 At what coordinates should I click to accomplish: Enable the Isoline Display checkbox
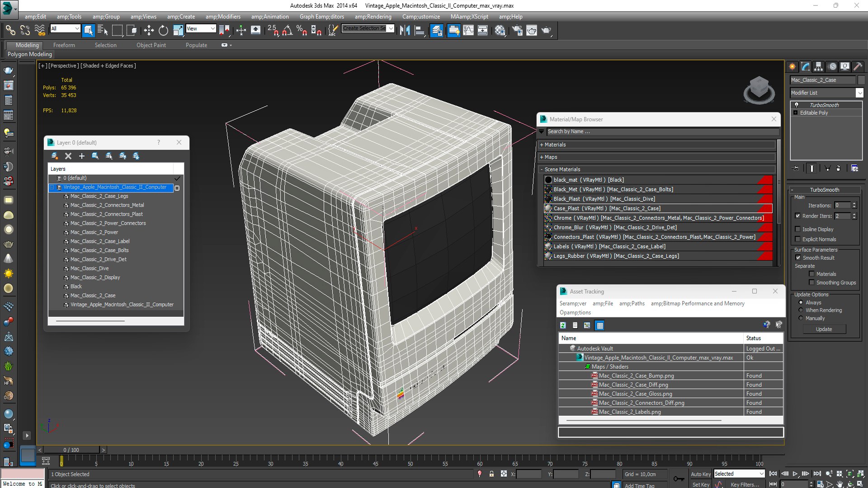point(798,229)
